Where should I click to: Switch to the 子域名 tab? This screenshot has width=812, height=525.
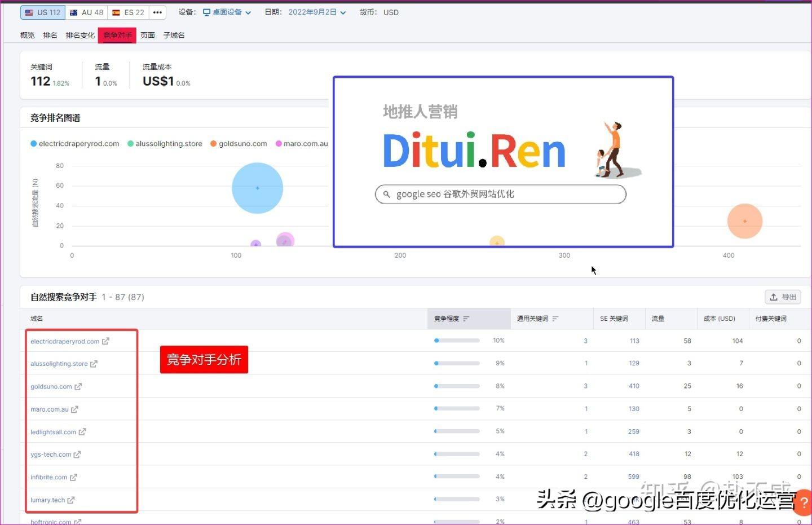(x=174, y=35)
